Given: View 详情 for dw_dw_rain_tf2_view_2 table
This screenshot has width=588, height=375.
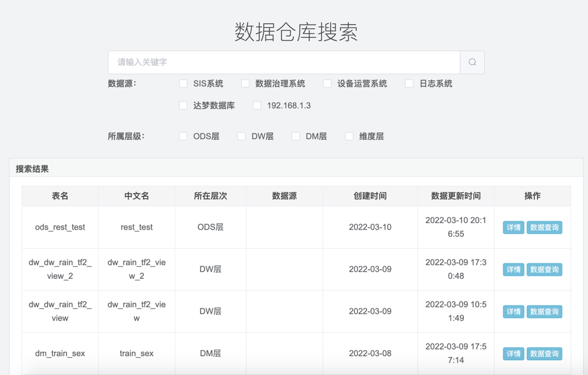Looking at the screenshot, I should pos(513,269).
